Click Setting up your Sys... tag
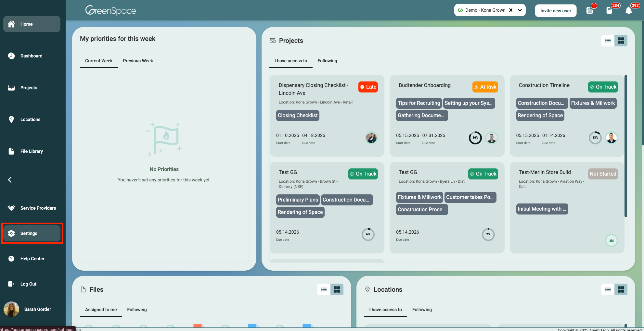The height and width of the screenshot is (331, 644). (469, 103)
